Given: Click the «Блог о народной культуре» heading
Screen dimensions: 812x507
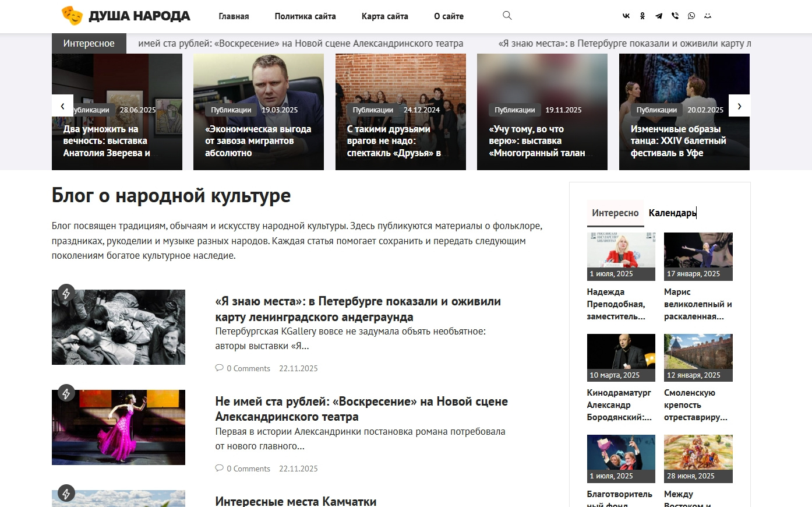Looking at the screenshot, I should pyautogui.click(x=171, y=196).
